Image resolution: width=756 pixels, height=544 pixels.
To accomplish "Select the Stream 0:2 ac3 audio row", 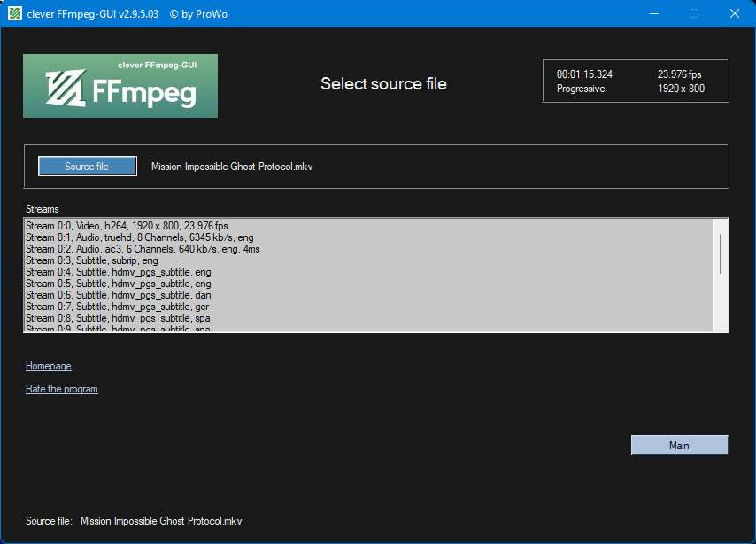I will [368, 249].
